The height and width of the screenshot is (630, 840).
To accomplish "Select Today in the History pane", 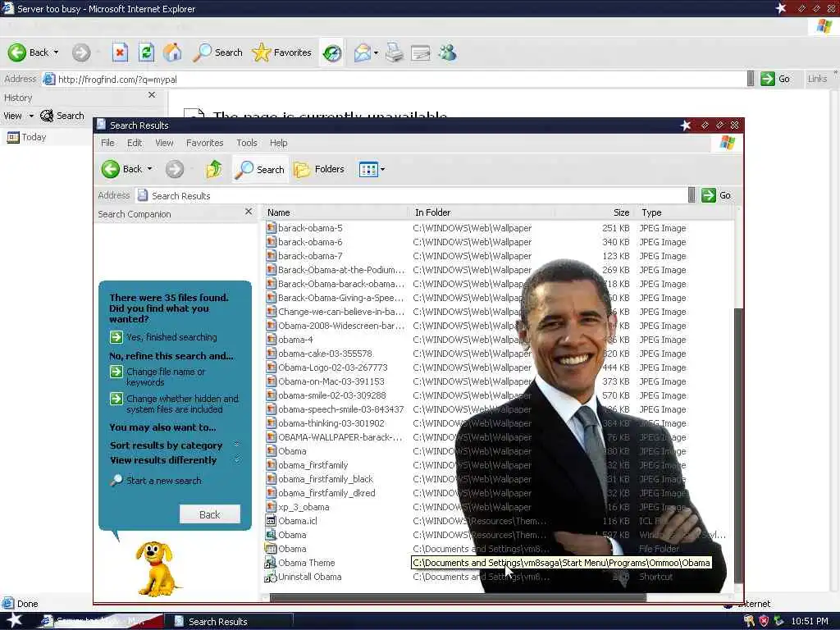I will click(27, 137).
